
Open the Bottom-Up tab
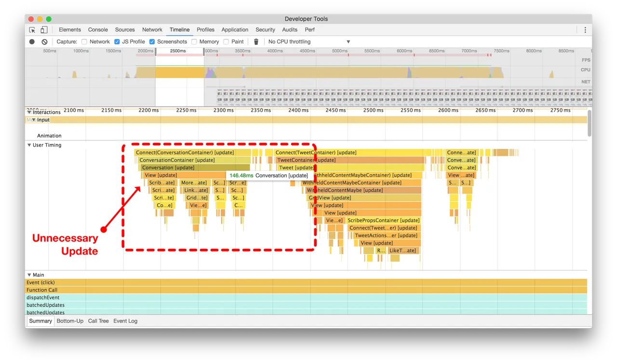click(x=69, y=321)
